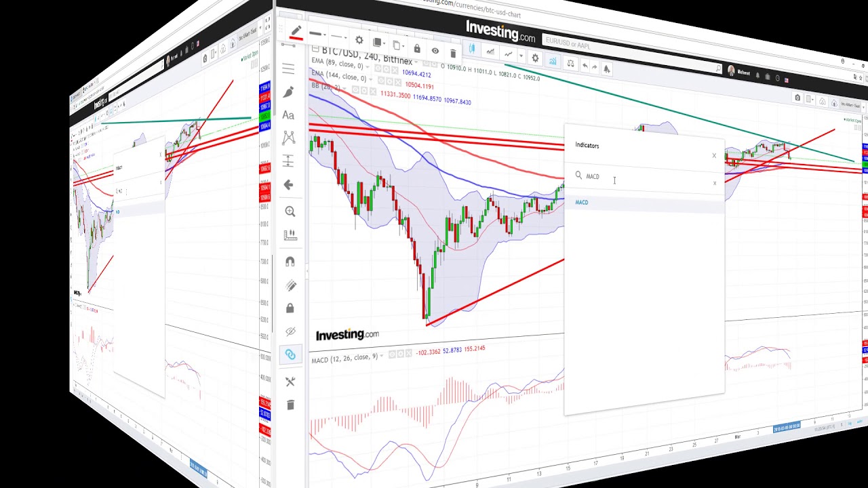
Task: Toggle hide all drawings eye icon
Action: pyautogui.click(x=290, y=331)
